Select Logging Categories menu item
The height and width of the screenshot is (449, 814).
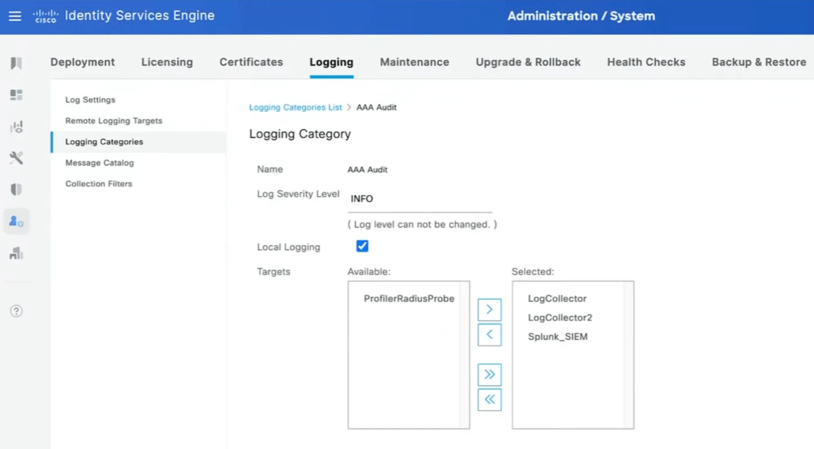[139, 142]
